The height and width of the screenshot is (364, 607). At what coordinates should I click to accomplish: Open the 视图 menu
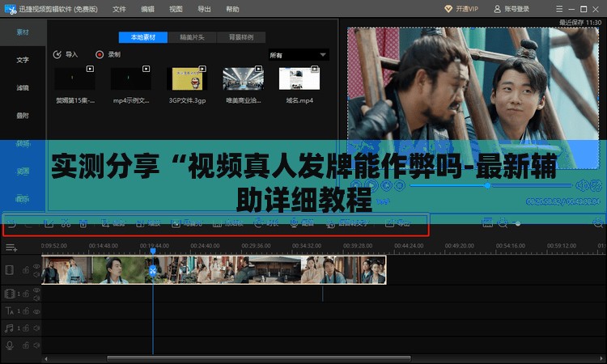click(176, 9)
